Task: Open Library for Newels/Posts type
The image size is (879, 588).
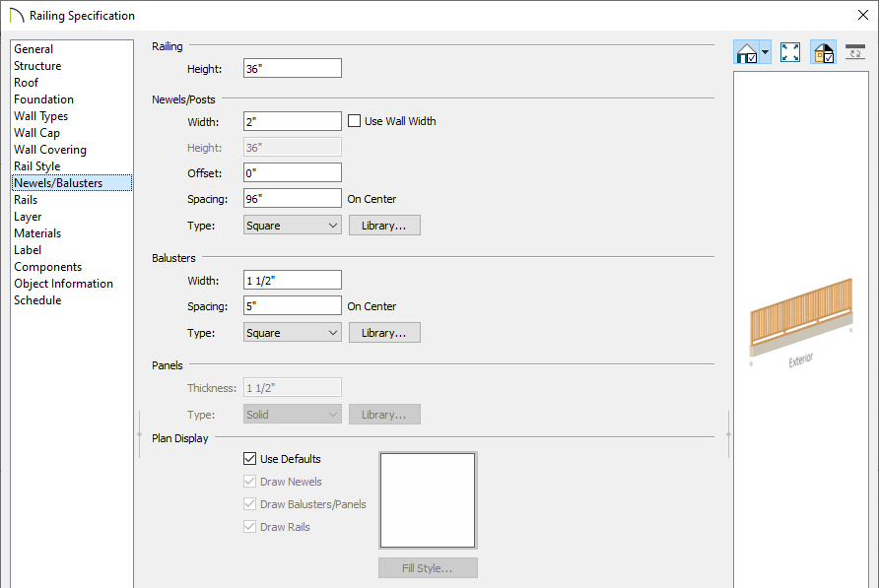Action: click(384, 226)
